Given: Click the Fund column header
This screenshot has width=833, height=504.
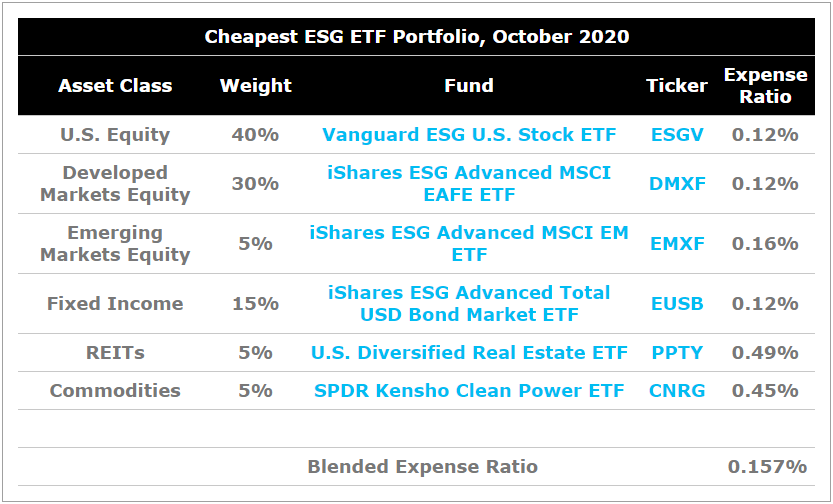Looking at the screenshot, I should click(469, 86).
